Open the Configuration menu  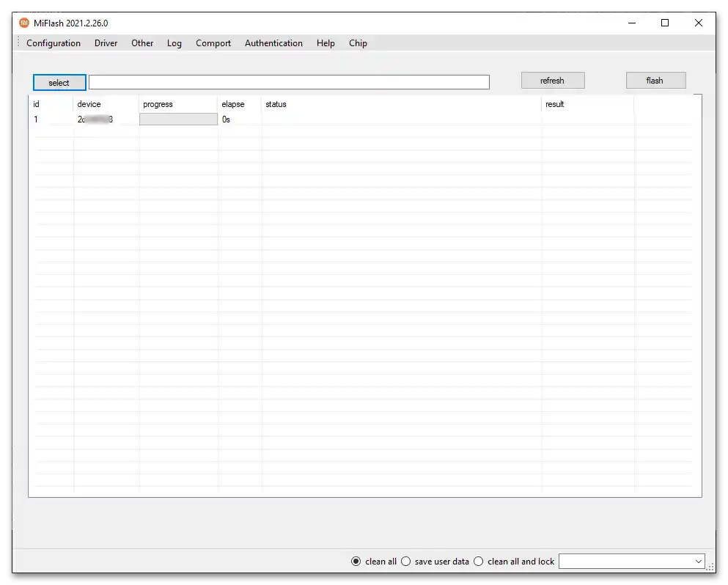coord(54,43)
